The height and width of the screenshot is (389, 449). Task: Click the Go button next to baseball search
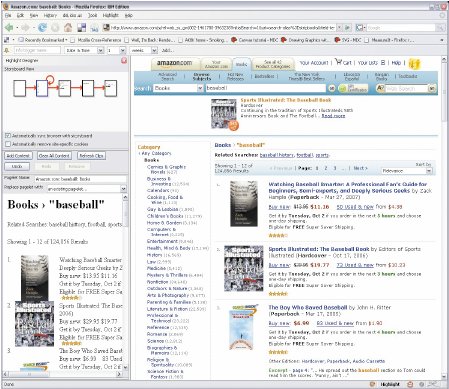pos(332,88)
